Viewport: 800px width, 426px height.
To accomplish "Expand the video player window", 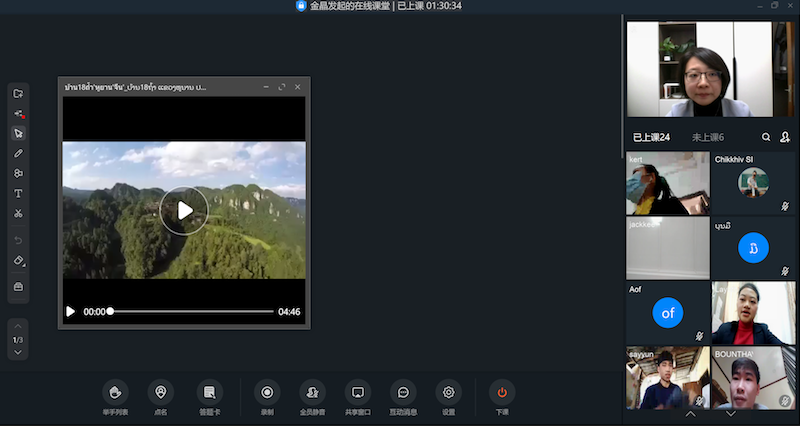I will tap(282, 87).
